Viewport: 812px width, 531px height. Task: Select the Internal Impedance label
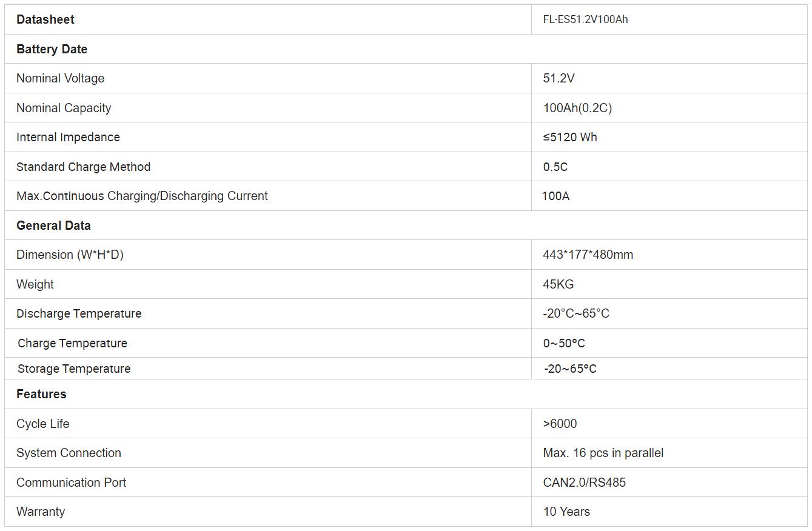click(x=68, y=137)
